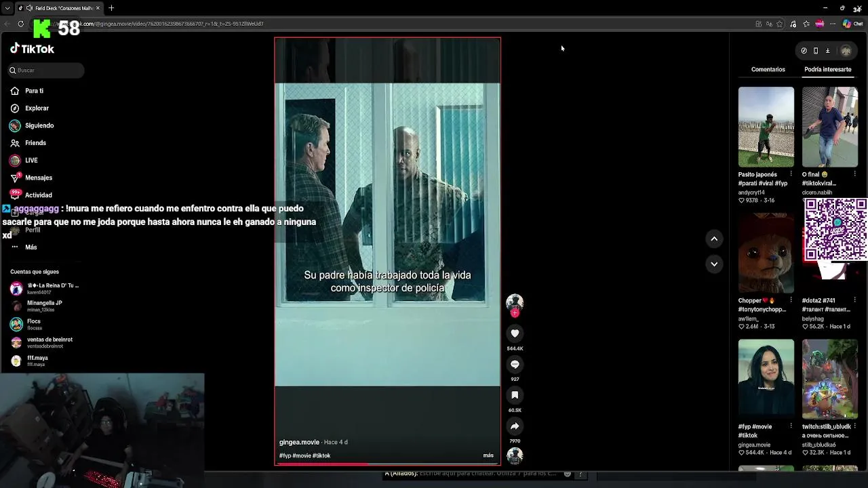Expand the Más menu in sidebar
The width and height of the screenshot is (868, 488).
click(x=31, y=247)
